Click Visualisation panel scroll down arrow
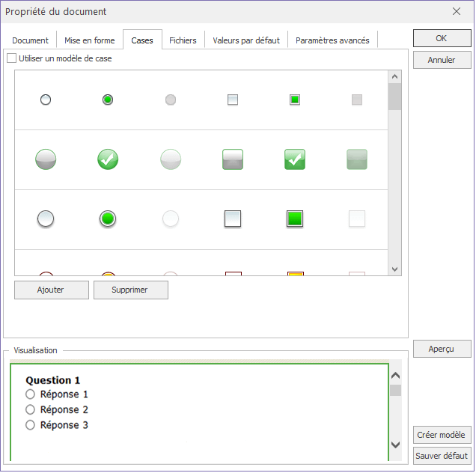 (395, 445)
